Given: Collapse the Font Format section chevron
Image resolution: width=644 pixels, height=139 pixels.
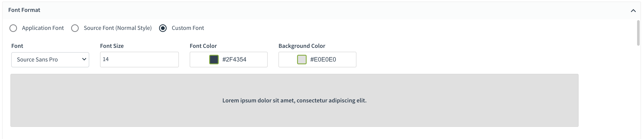Looking at the screenshot, I should pyautogui.click(x=633, y=10).
